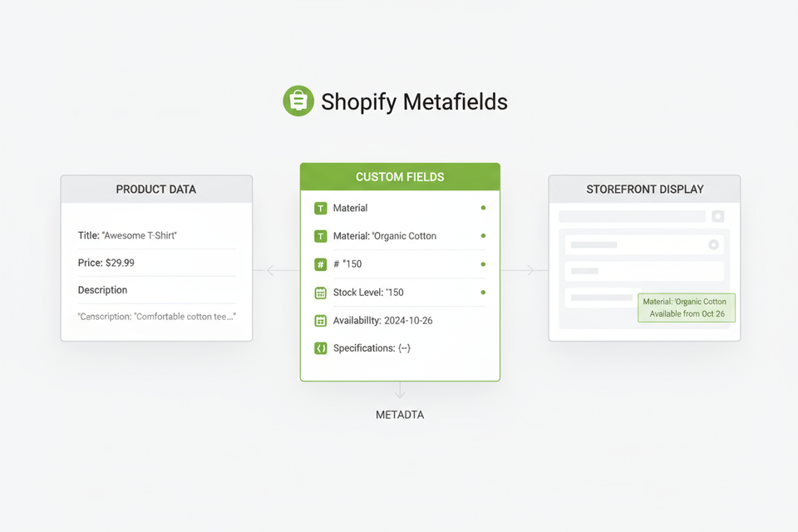Click the braces icon beside Specifications
Viewport: 798px width, 532px height.
click(x=321, y=348)
